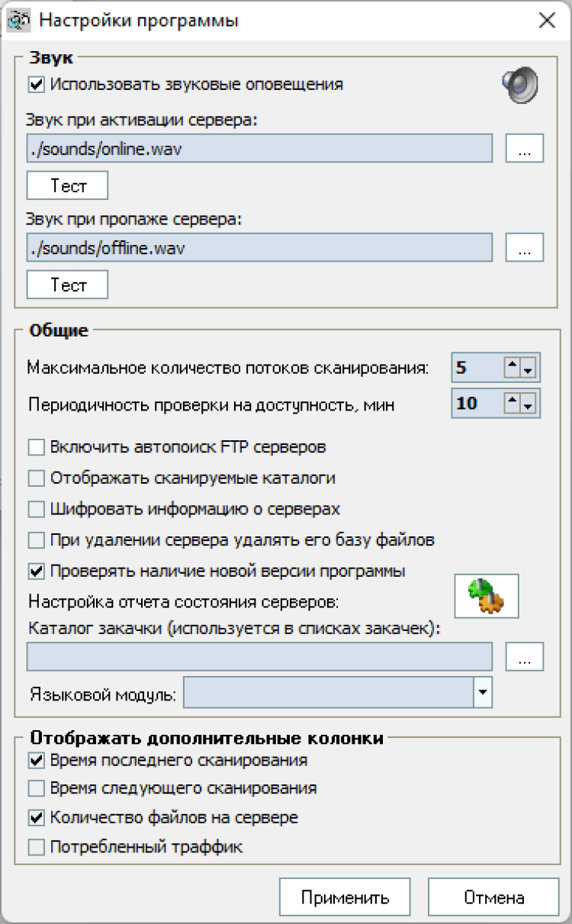Viewport: 572px width, 924px height.
Task: Open the scanning threads count dropdown arrow
Action: click(x=529, y=369)
